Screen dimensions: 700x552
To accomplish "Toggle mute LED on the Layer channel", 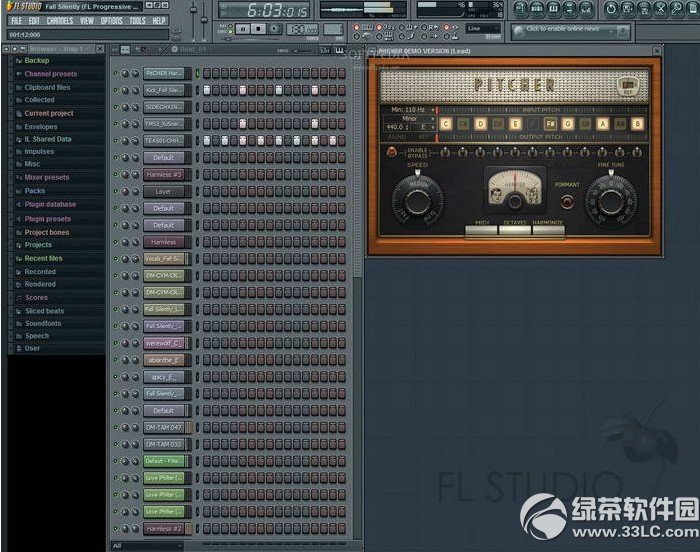I will 116,191.
